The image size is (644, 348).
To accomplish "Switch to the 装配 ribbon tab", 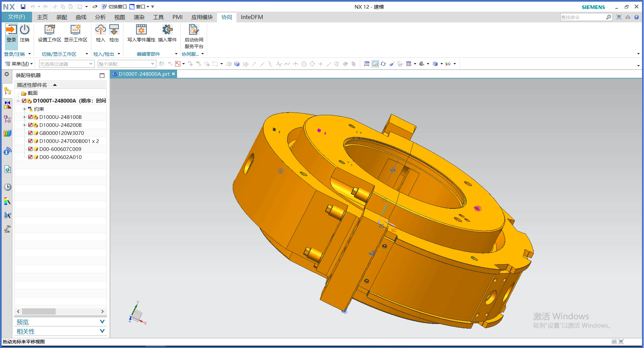I will pos(62,17).
